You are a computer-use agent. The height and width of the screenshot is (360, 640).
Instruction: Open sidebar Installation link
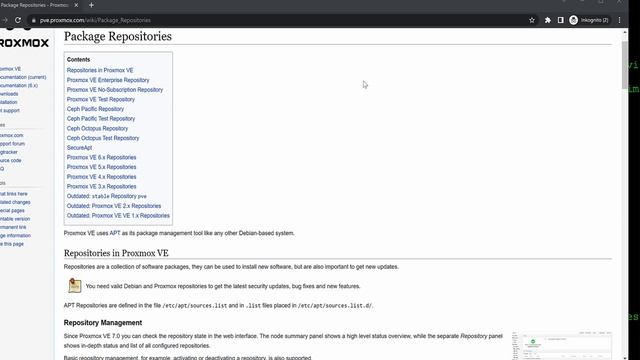[9, 102]
